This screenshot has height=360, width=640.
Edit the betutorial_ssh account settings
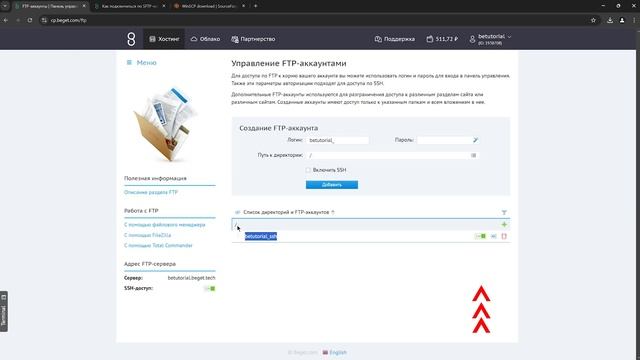pos(493,236)
